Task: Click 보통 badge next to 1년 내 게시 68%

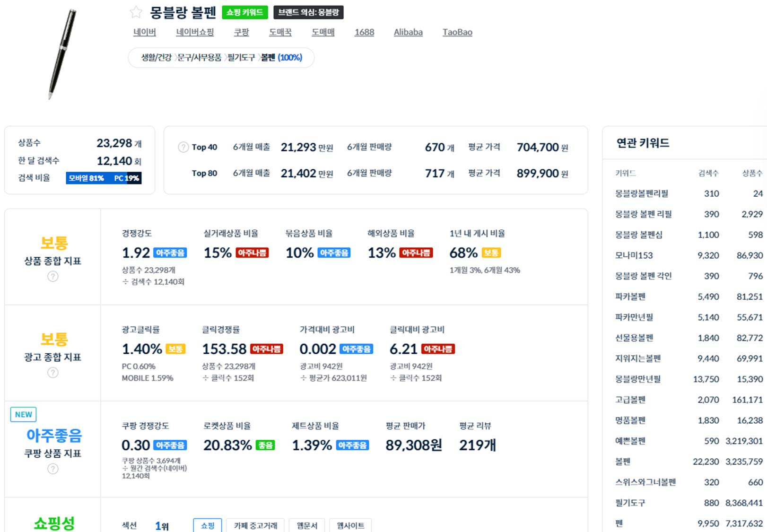Action: 491,253
